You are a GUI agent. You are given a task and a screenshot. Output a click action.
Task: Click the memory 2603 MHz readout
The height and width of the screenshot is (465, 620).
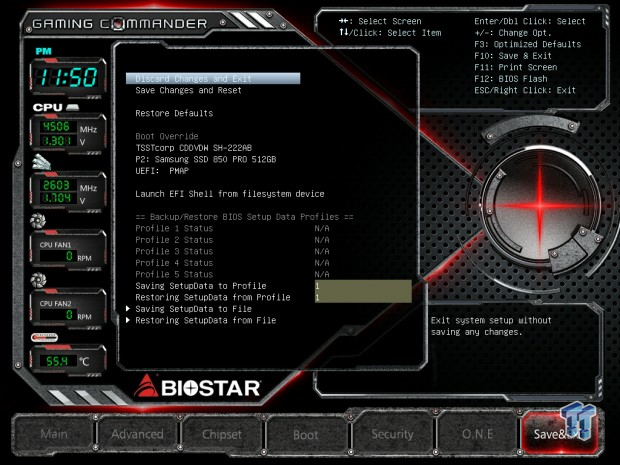pos(57,185)
